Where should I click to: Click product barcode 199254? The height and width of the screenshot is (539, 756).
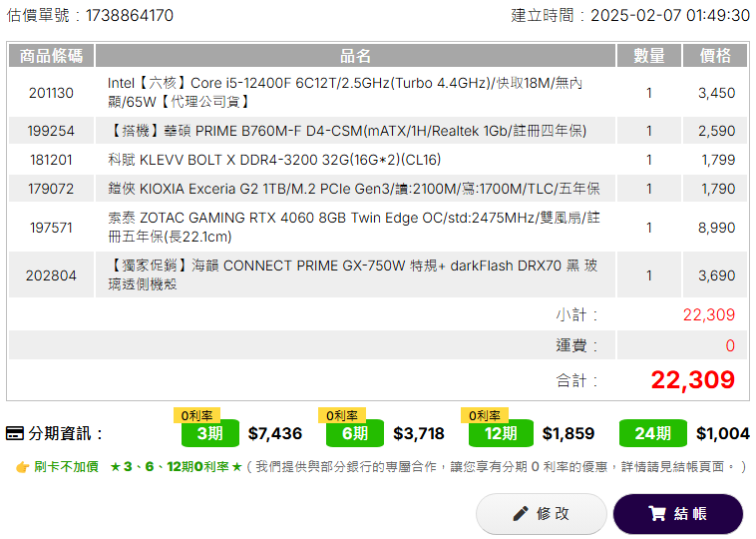[51, 131]
